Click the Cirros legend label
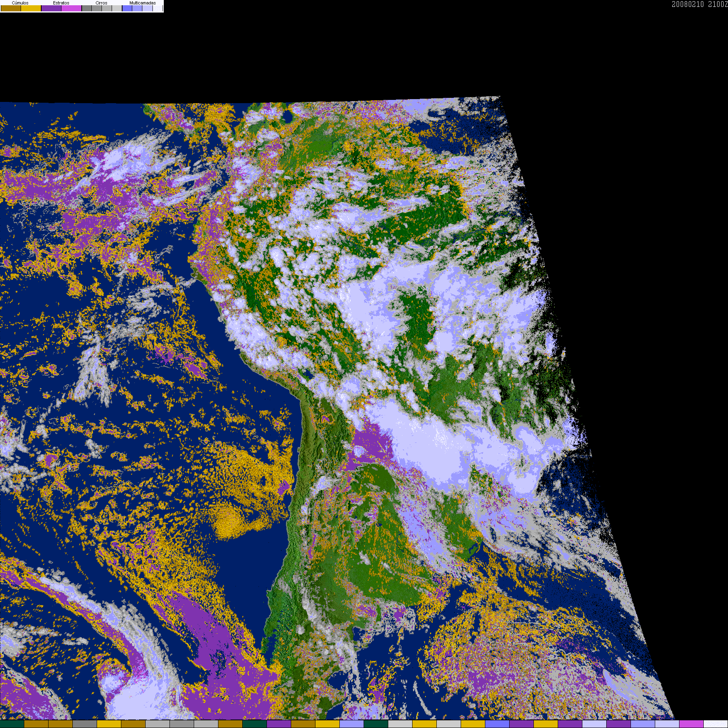This screenshot has height=728, width=728. click(102, 3)
